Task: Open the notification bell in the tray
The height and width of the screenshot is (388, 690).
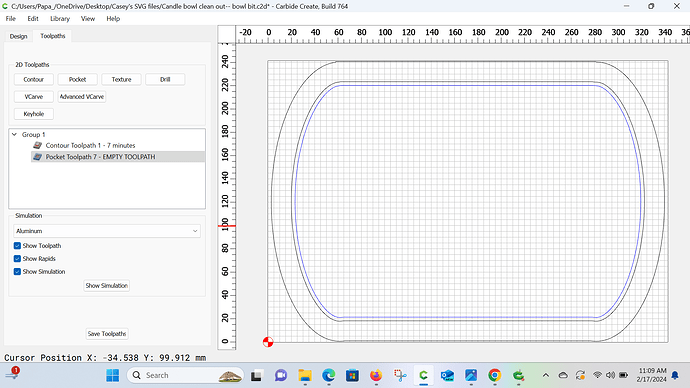Action: point(675,375)
